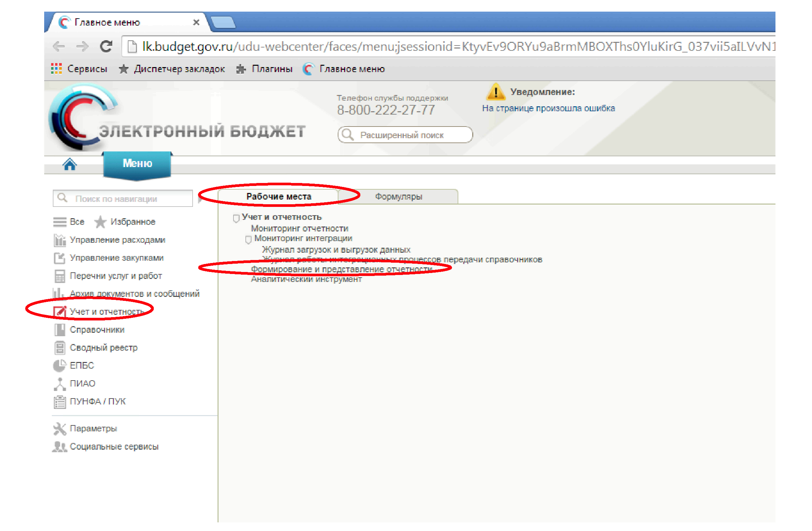812x531 pixels.
Task: Collapse the Мониторинг интеграции tree node
Action: (248, 239)
